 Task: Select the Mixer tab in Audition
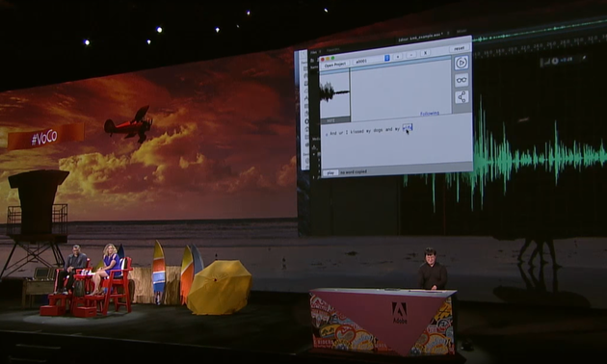click(x=462, y=32)
